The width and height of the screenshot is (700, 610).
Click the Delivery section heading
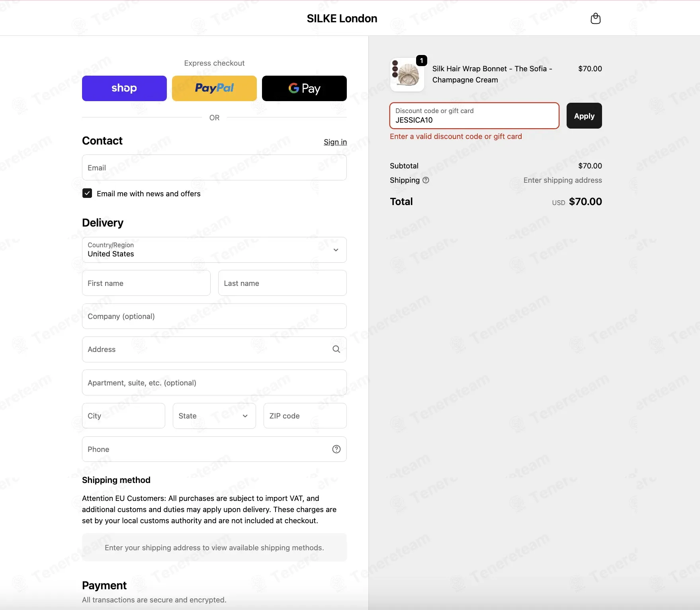[103, 223]
